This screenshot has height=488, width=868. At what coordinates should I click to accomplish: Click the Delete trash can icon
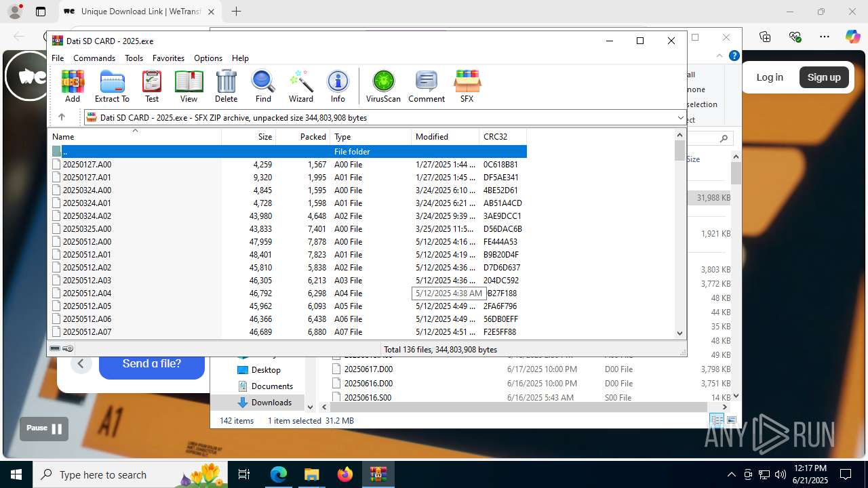tap(226, 86)
